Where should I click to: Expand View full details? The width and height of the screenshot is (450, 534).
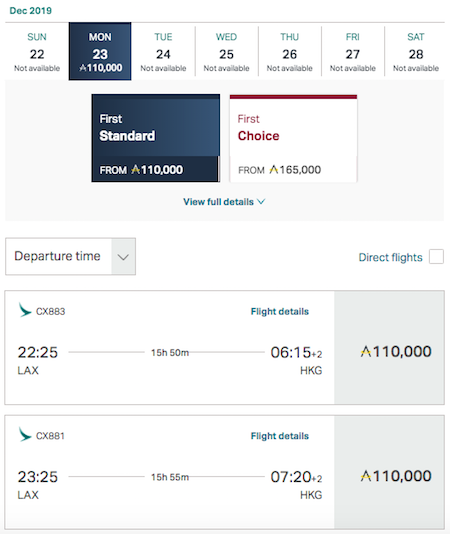pos(224,202)
